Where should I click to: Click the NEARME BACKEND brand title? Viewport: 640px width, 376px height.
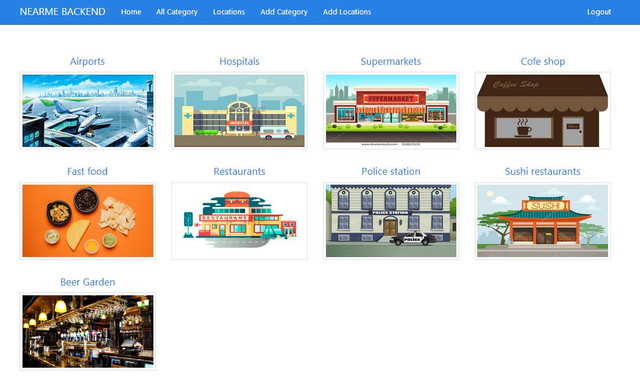click(x=62, y=11)
